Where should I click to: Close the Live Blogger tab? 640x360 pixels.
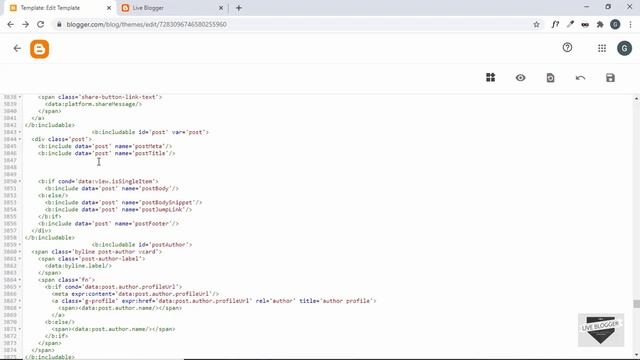point(221,8)
